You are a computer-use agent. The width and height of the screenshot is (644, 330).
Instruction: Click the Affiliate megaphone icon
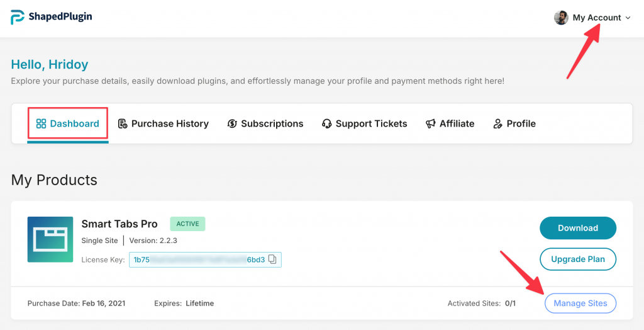430,123
